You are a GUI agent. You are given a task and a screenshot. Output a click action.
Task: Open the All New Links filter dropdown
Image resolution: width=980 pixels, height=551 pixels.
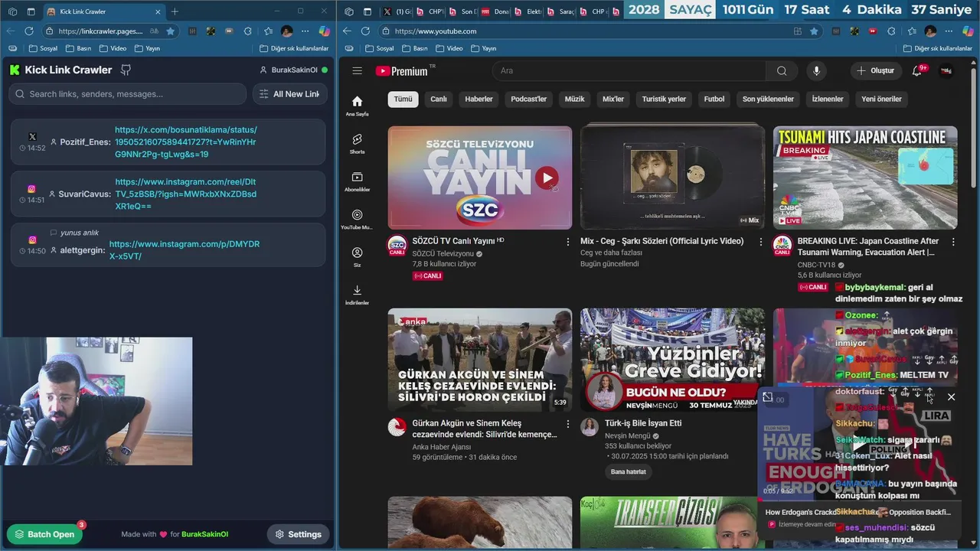[x=289, y=94]
